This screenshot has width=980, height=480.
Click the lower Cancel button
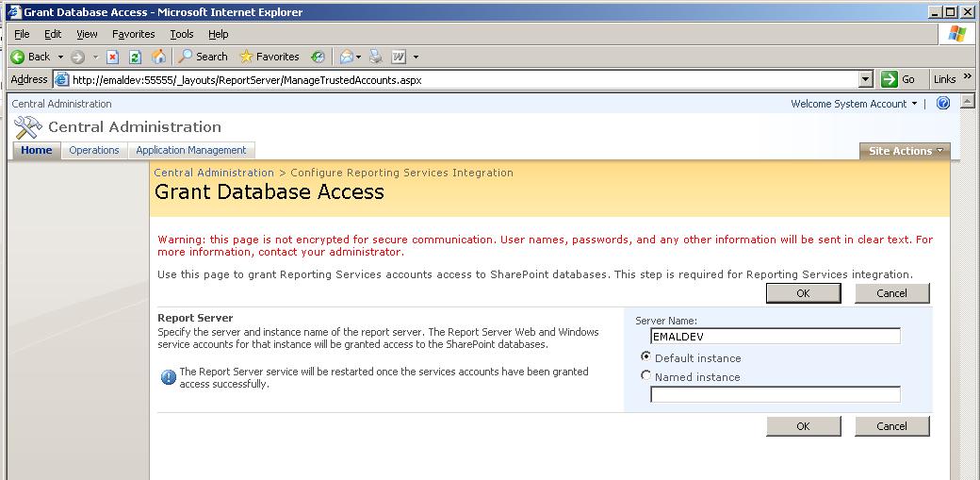click(891, 426)
